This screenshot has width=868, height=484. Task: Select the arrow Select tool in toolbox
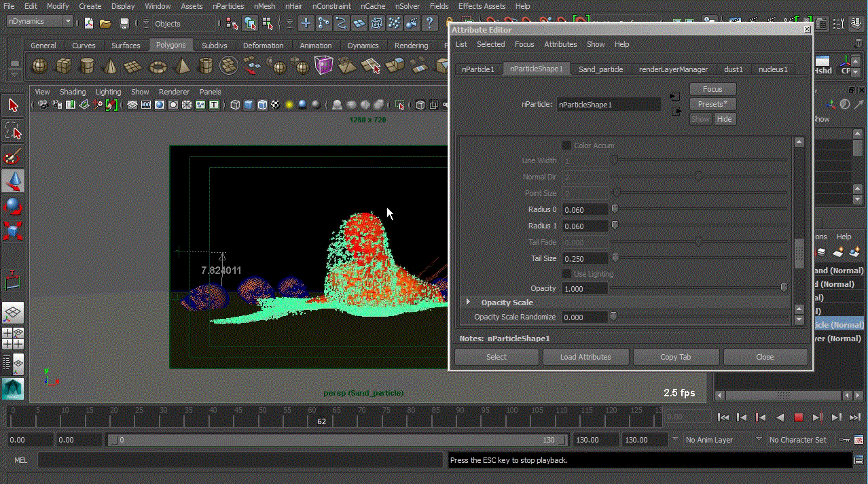[13, 105]
